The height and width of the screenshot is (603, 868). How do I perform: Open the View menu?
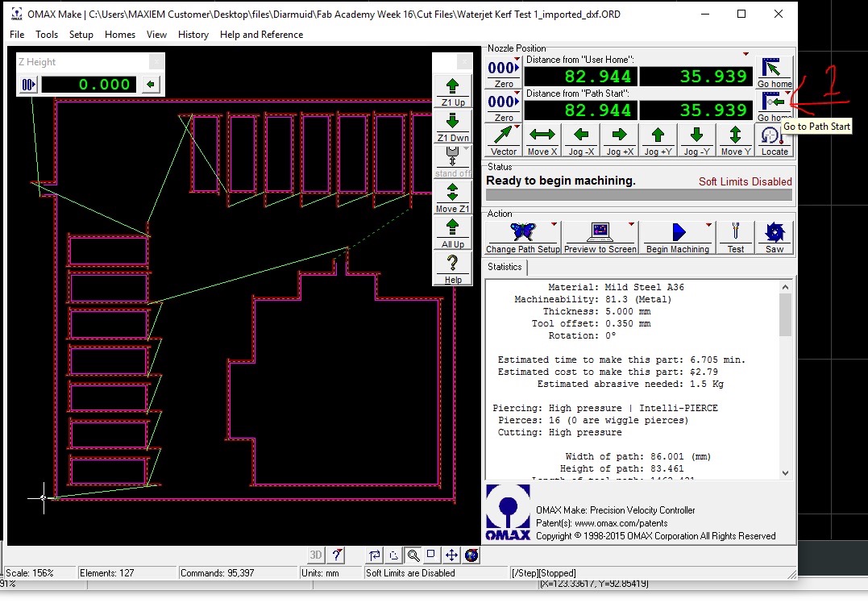pos(156,35)
